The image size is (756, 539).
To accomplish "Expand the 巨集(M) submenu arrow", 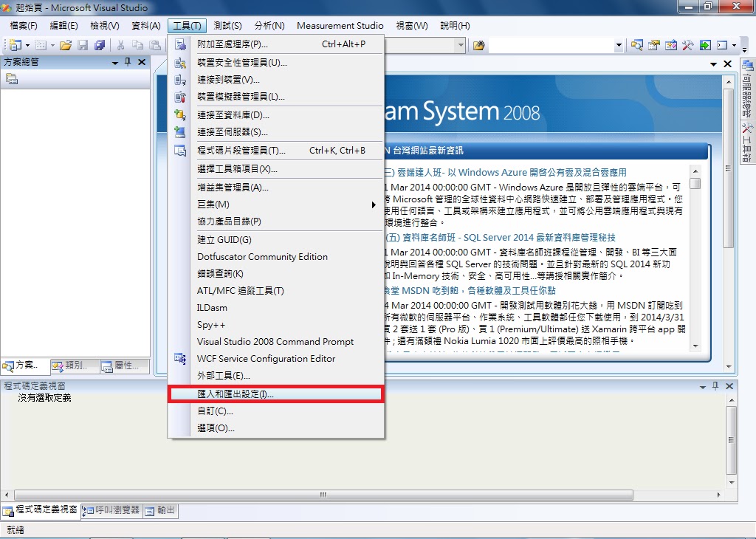I will point(374,205).
